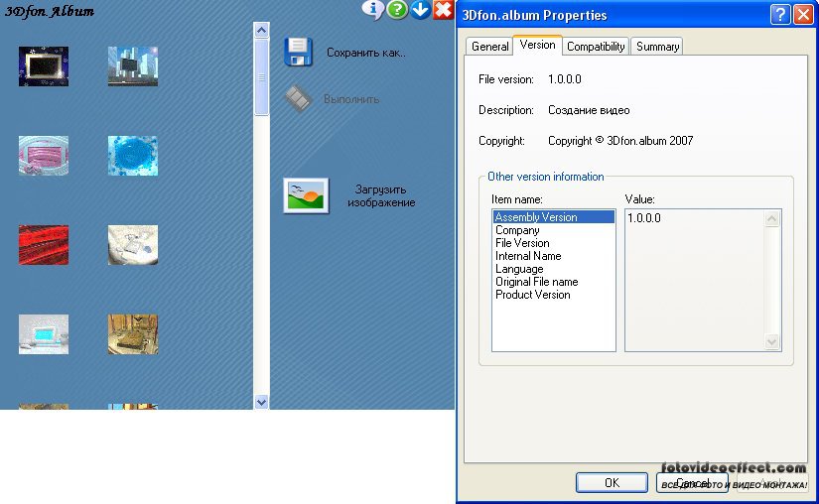Switch to the Summary tab
819x504 pixels.
[x=657, y=47]
